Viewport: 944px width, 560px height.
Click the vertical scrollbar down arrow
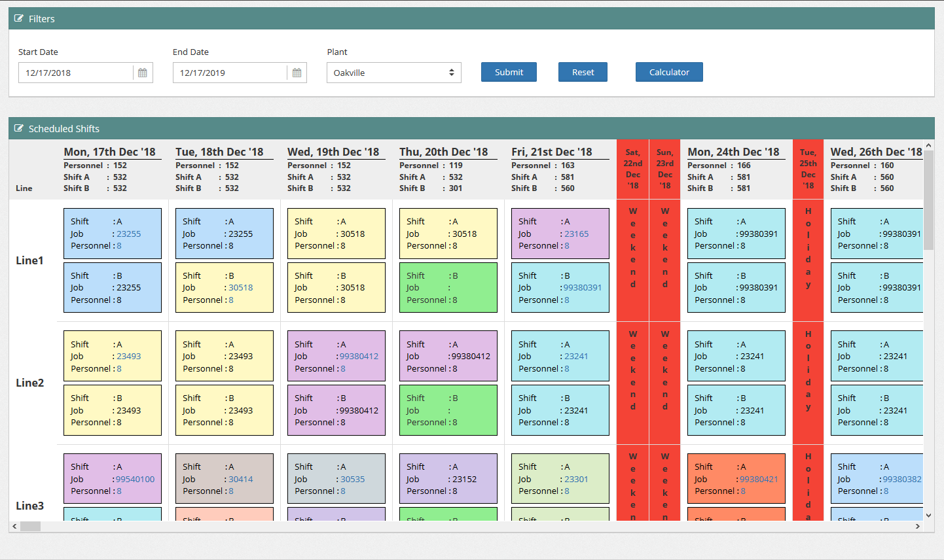928,516
